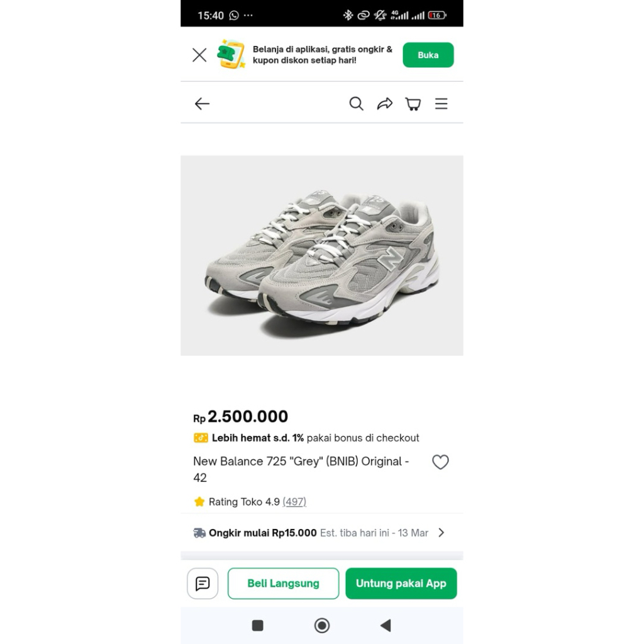Tap the Android back navigation triangle
This screenshot has height=644, width=644.
(x=386, y=625)
